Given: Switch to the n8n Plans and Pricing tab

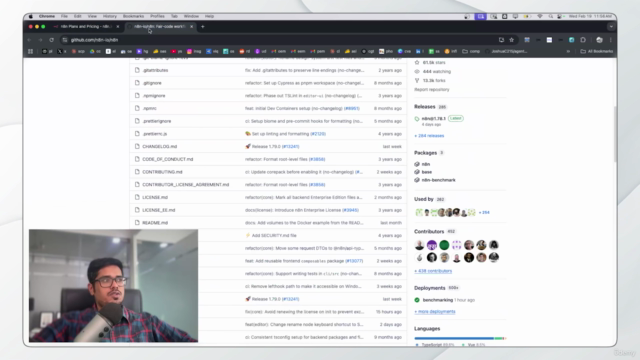Looking at the screenshot, I should (85, 27).
